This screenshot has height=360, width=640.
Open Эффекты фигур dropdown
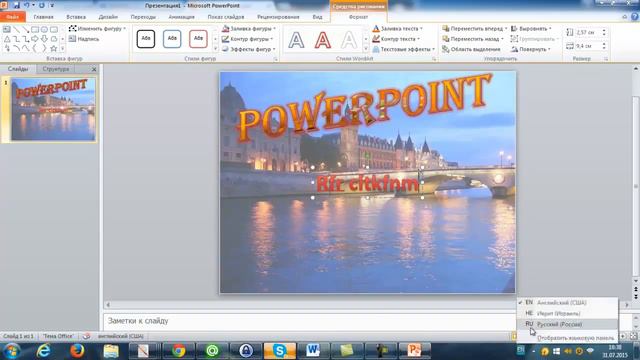pos(249,49)
